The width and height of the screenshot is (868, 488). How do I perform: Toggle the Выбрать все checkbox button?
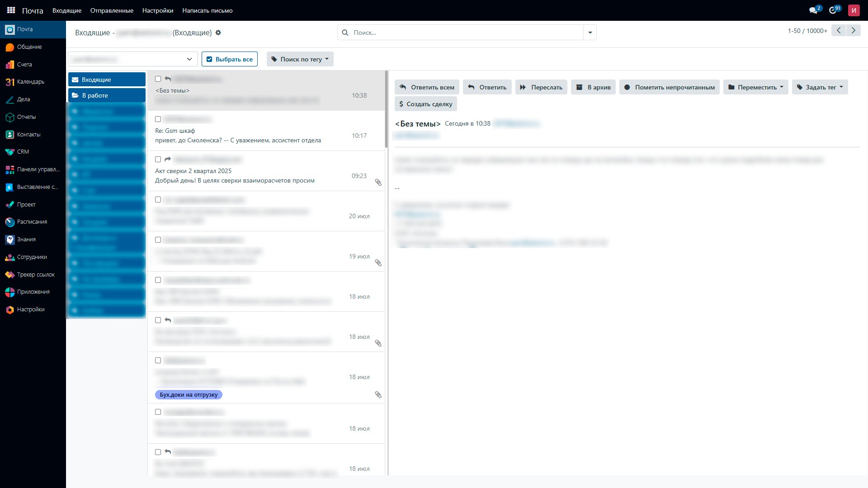pos(230,59)
